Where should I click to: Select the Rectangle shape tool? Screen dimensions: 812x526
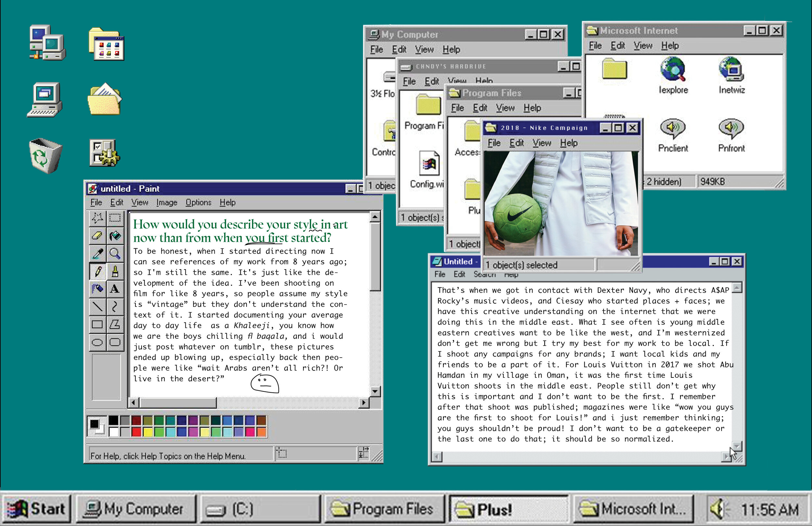coord(97,324)
